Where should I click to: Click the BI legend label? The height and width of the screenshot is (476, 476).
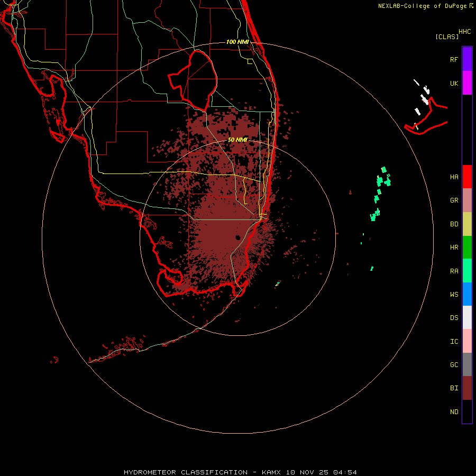pyautogui.click(x=454, y=388)
